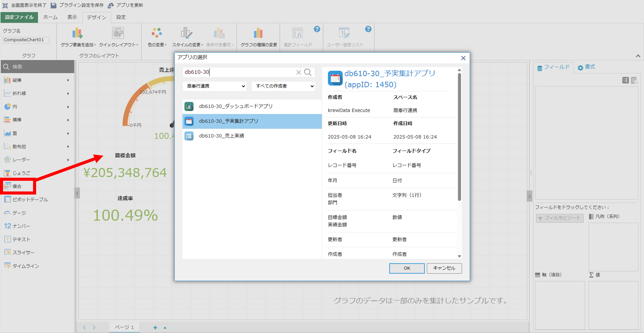Select 面 chart type in sidebar

click(37, 133)
